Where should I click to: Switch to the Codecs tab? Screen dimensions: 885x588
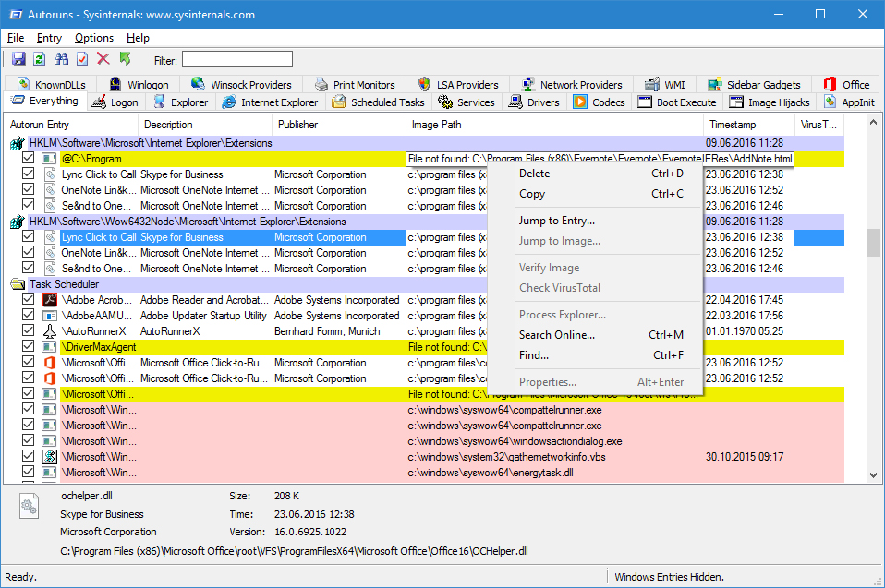tap(599, 102)
